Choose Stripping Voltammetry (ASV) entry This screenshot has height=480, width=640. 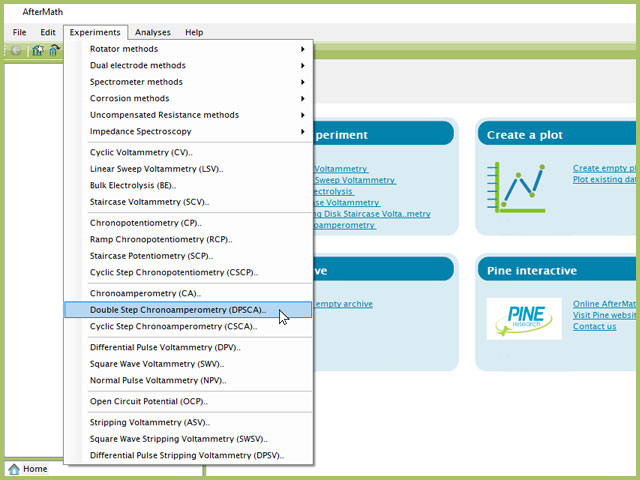189,422
